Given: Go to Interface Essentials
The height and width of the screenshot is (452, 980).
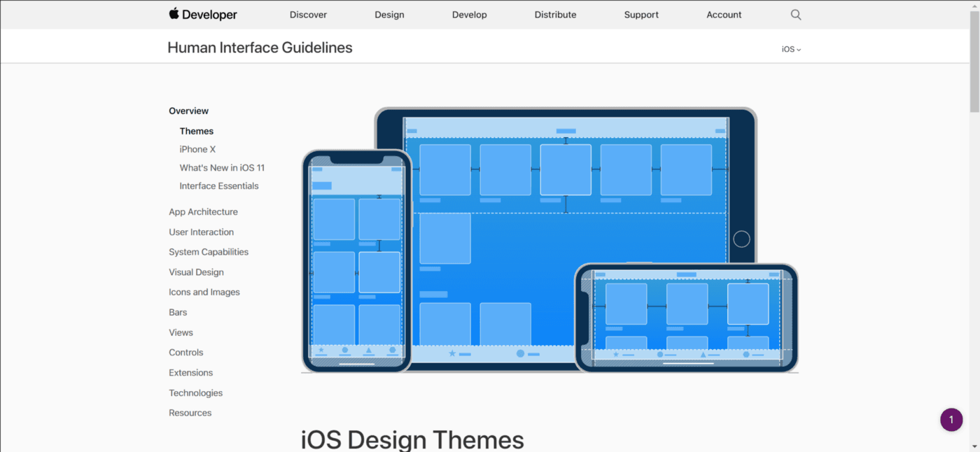Looking at the screenshot, I should (x=219, y=185).
